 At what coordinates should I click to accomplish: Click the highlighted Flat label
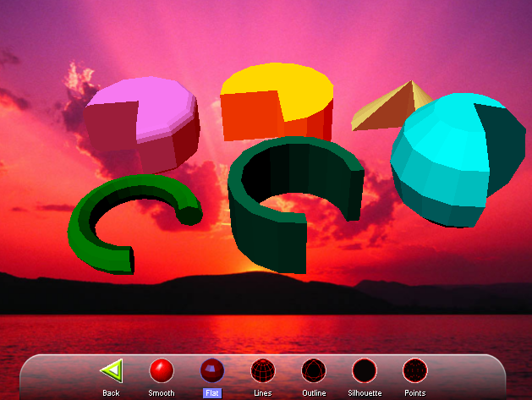(x=212, y=393)
